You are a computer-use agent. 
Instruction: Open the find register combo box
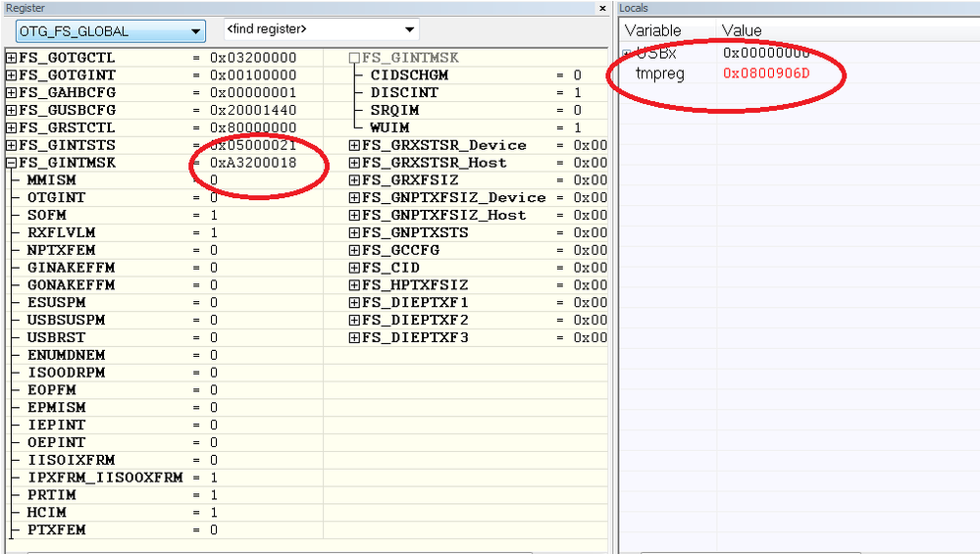pos(321,29)
